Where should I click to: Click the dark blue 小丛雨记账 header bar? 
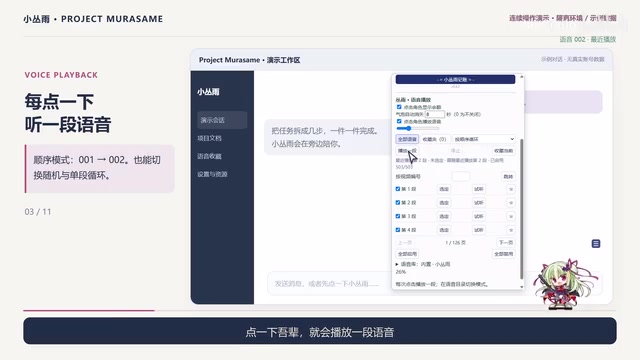[456, 79]
